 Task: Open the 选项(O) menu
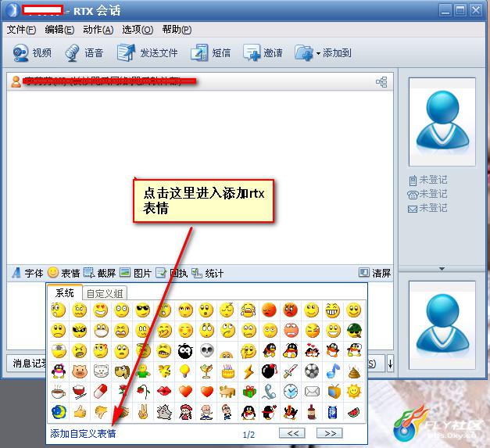point(138,30)
